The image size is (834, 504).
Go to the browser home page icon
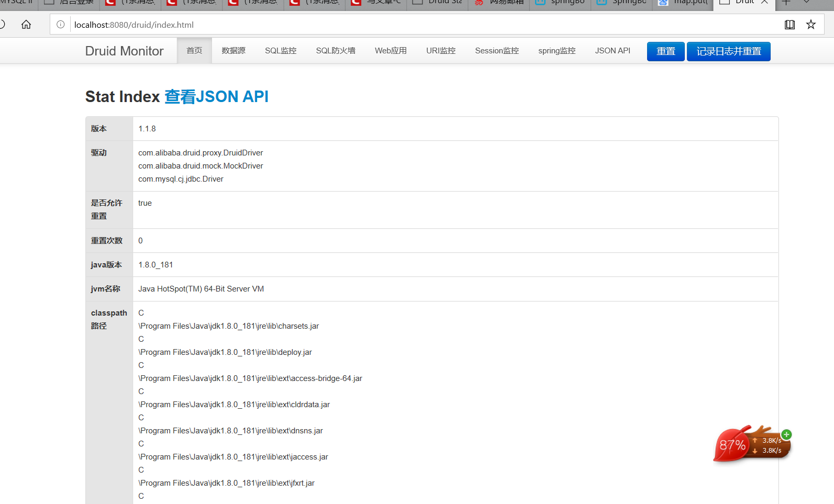pos(26,25)
